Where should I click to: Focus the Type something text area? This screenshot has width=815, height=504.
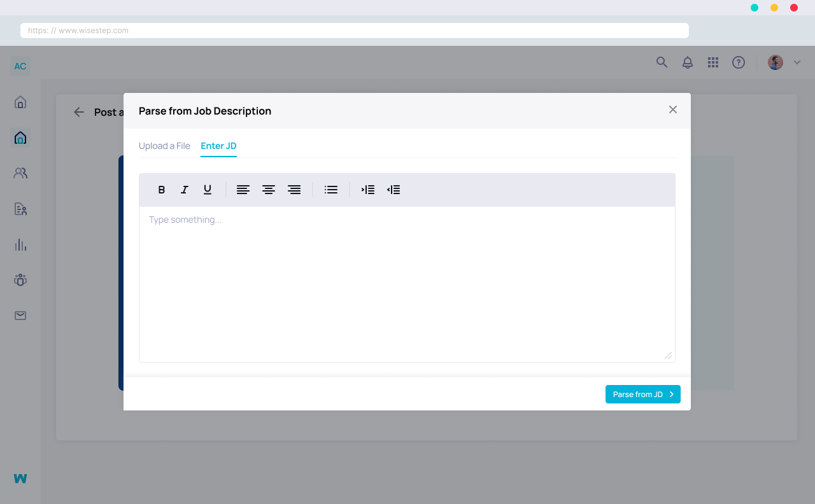[x=407, y=284]
